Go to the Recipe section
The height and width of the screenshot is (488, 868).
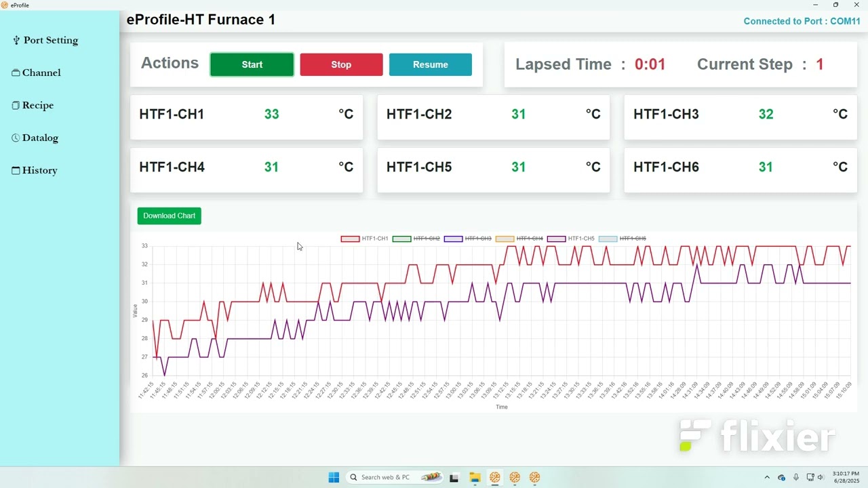tap(33, 105)
